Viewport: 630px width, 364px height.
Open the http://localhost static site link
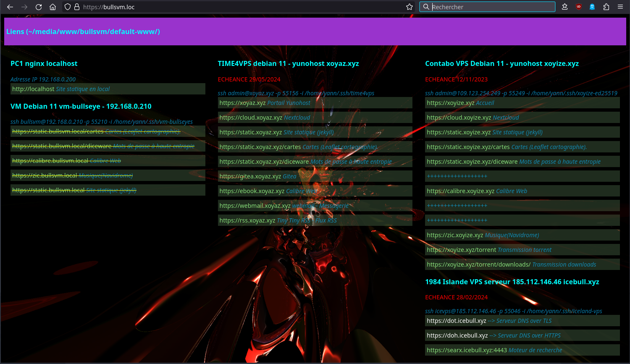(x=33, y=89)
